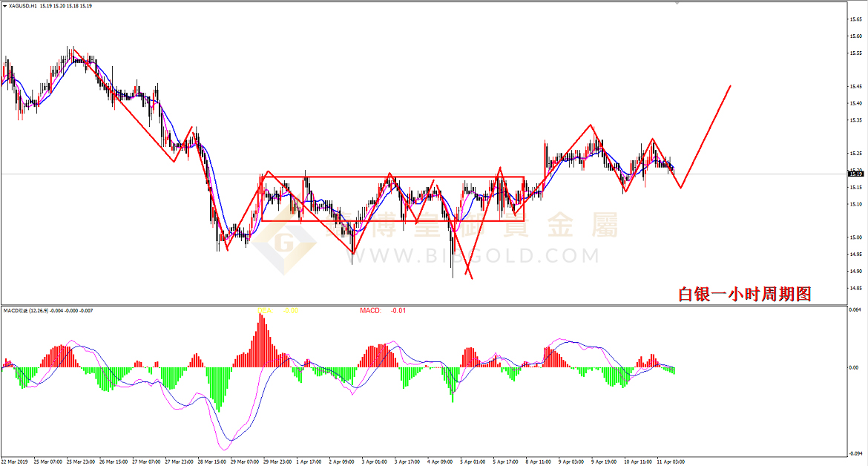
Task: Pick the 15.55 price axis value
Action: coord(856,53)
